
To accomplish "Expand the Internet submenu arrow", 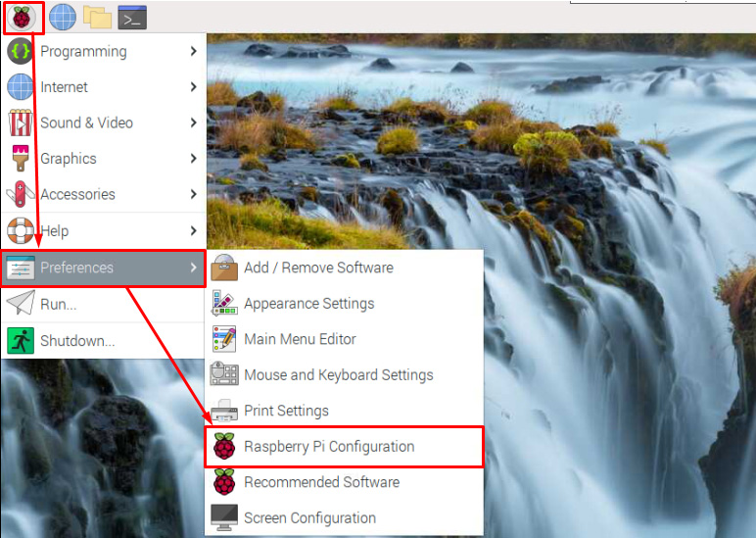I will pos(194,87).
